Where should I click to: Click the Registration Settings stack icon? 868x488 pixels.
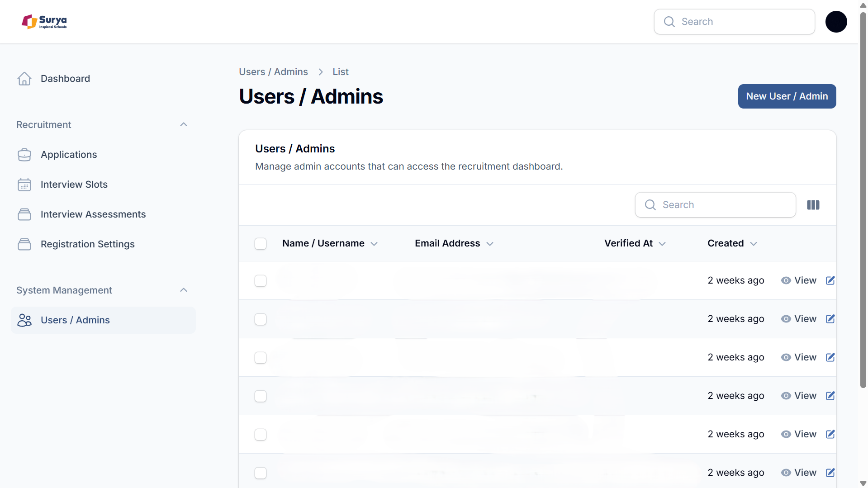[24, 244]
